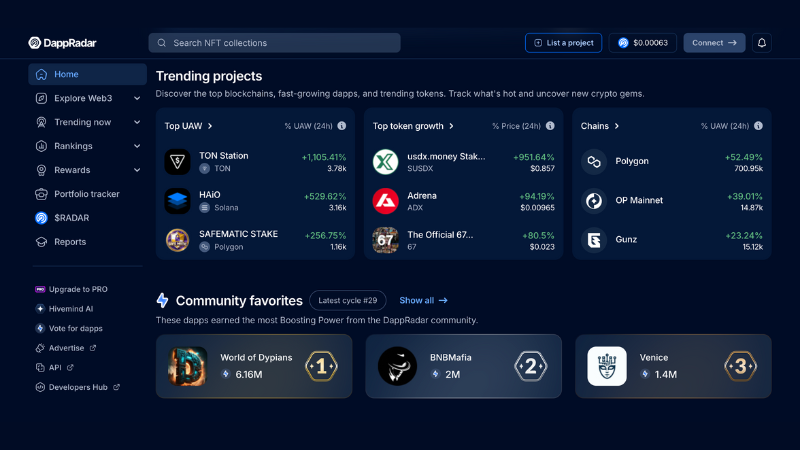
Task: Open Rankings label in sidebar
Action: point(73,146)
